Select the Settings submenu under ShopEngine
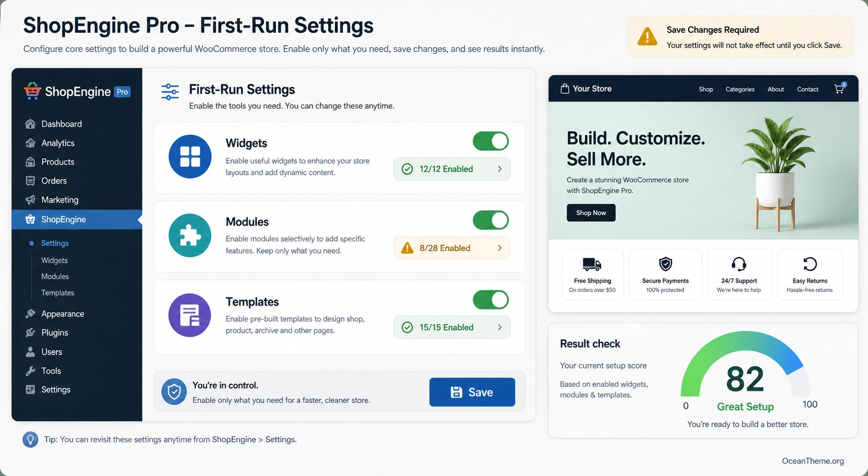Viewport: 868px width, 476px height. pos(55,243)
